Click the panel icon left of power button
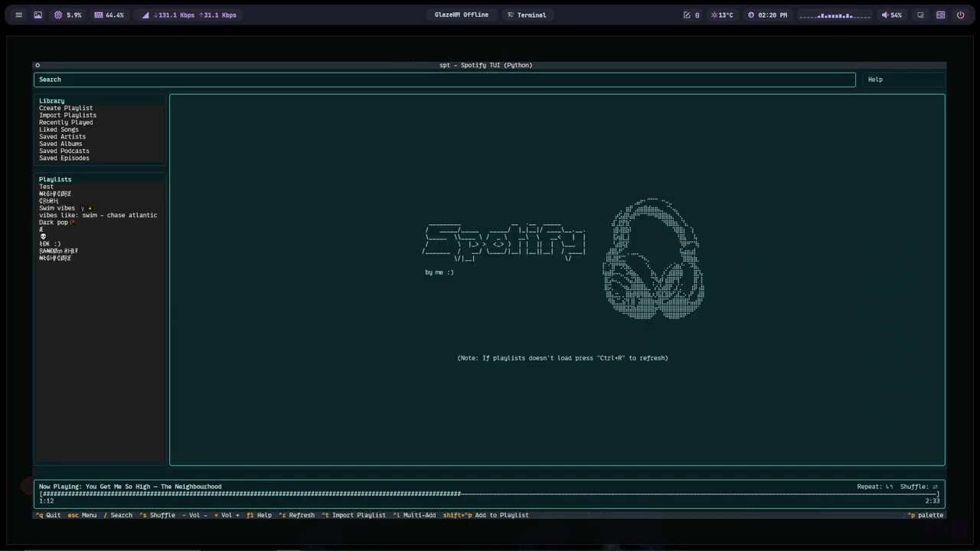Image resolution: width=980 pixels, height=551 pixels. coord(940,15)
